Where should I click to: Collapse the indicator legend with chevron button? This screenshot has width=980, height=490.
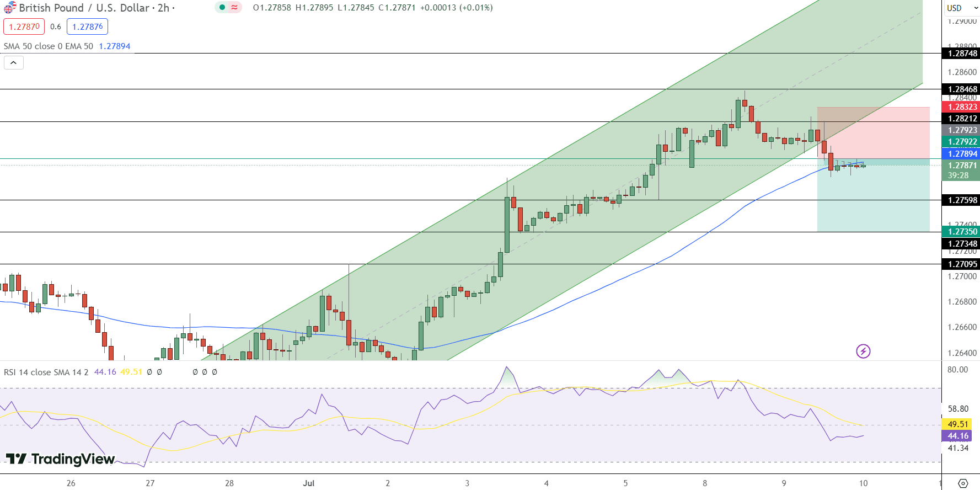14,63
